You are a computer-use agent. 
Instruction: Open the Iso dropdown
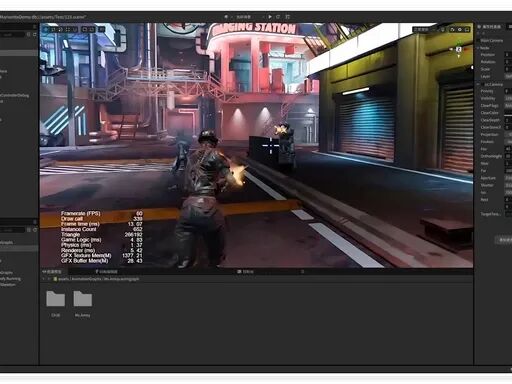tap(508, 192)
